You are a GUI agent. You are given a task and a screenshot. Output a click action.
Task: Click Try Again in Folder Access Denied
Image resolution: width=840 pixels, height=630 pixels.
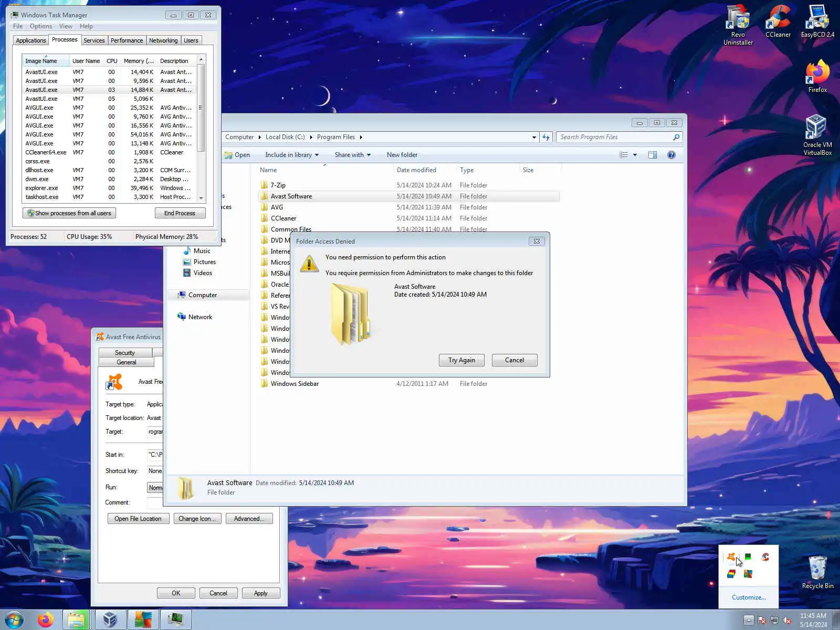[x=461, y=360]
